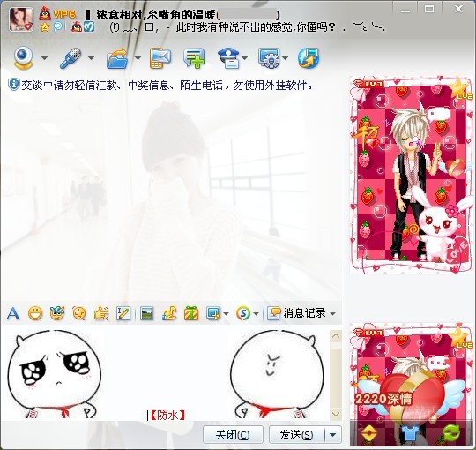The height and width of the screenshot is (450, 476).
Task: Start a voice call with microphone icon
Action: tap(71, 57)
